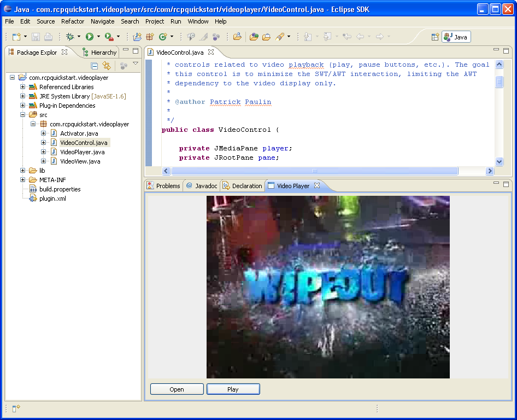Screen dimensions: 517x420
Task: Click the Print icon in the toolbar
Action: 47,37
